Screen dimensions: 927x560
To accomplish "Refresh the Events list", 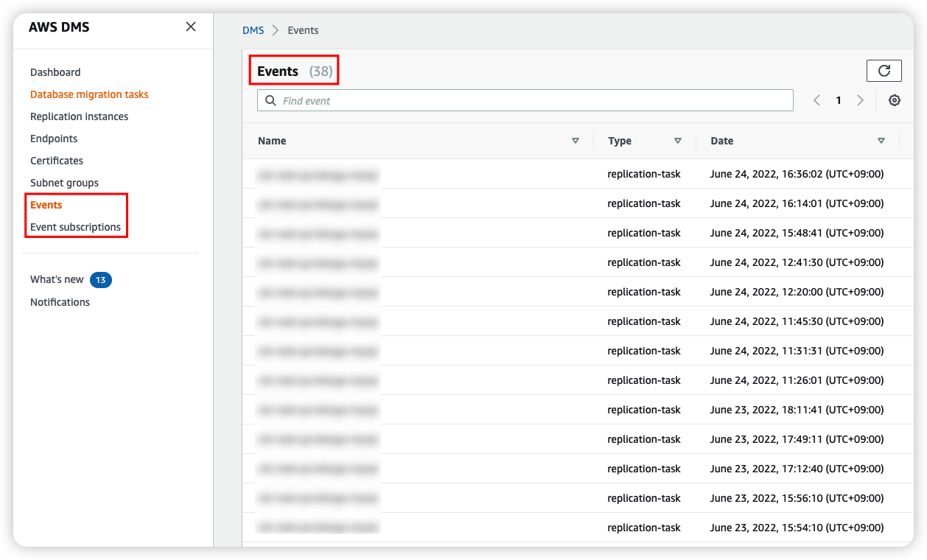I will pos(884,71).
